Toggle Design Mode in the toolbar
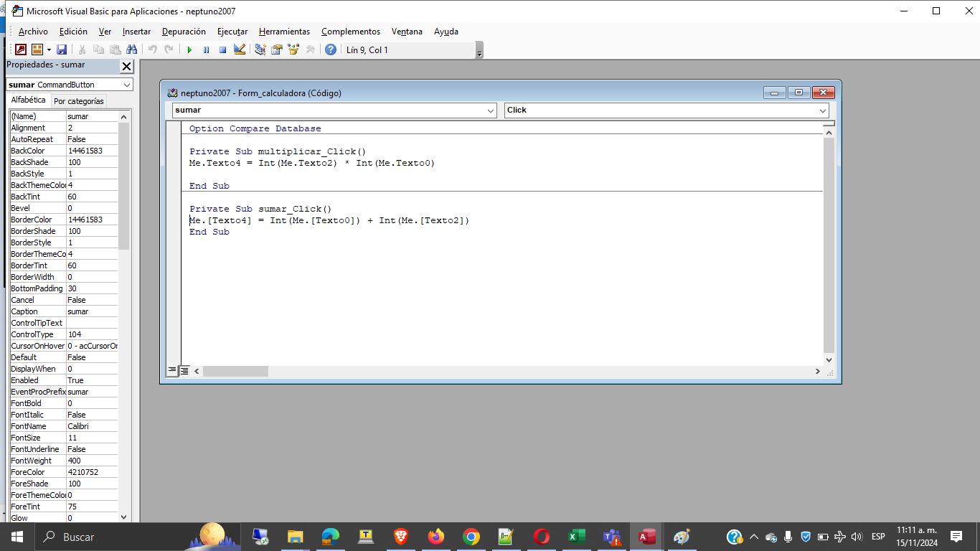 point(240,50)
